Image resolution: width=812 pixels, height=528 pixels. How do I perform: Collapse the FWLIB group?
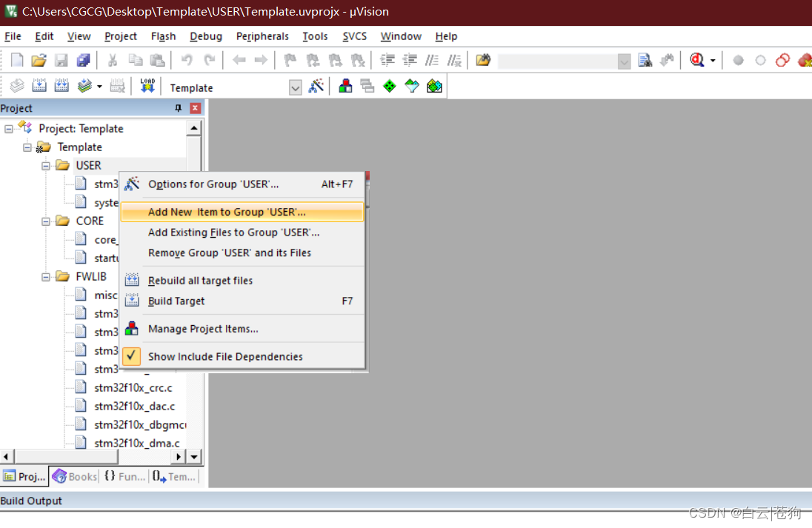click(46, 277)
